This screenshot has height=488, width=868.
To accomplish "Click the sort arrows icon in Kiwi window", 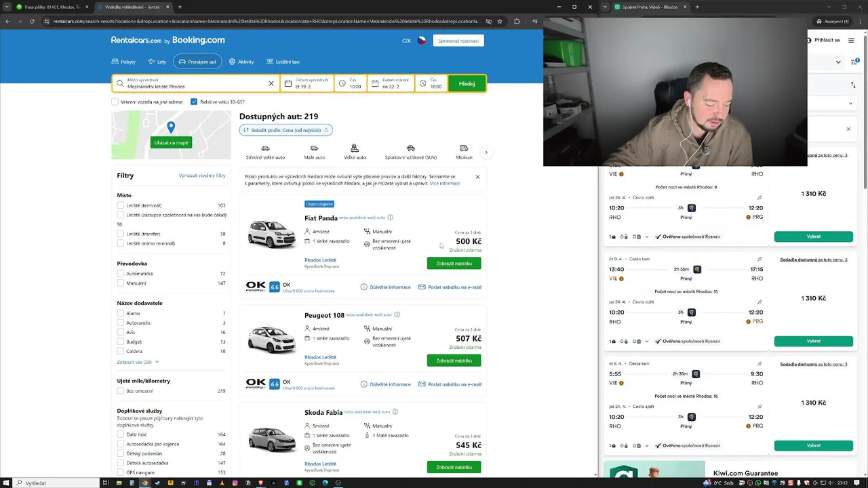I will (853, 85).
